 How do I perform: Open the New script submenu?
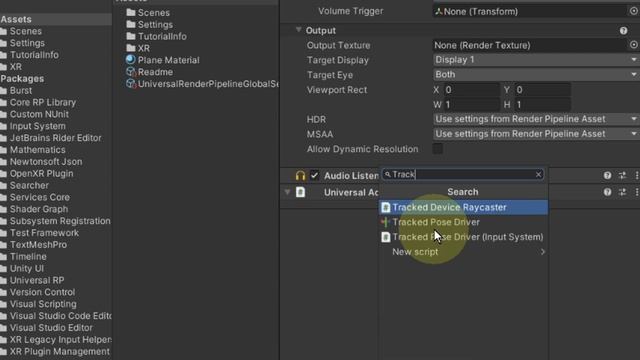coord(464,252)
